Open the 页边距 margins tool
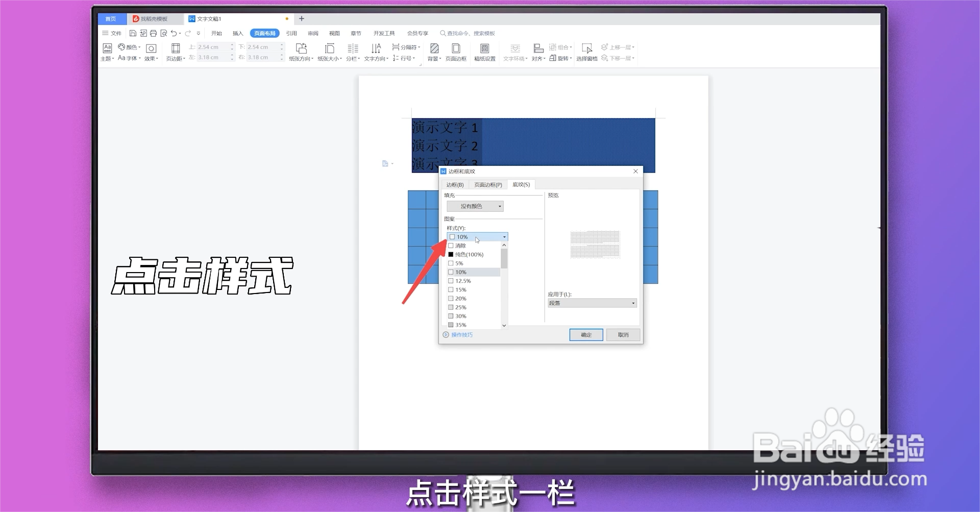 (x=176, y=52)
